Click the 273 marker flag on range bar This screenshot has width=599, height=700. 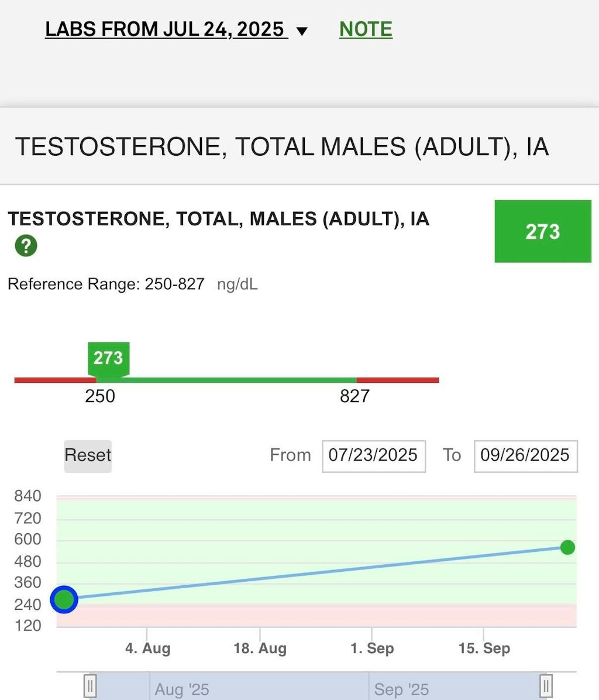pyautogui.click(x=108, y=358)
